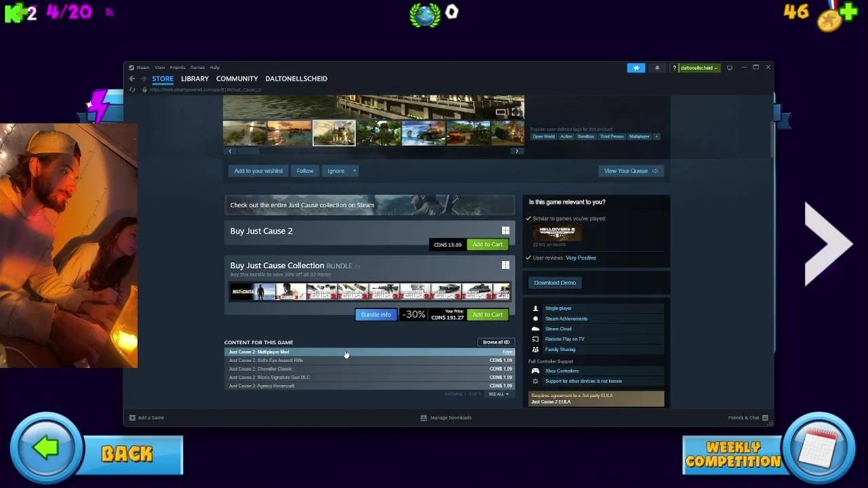868x488 pixels.
Task: Click the plus icon beside Add a Game
Action: pyautogui.click(x=132, y=418)
